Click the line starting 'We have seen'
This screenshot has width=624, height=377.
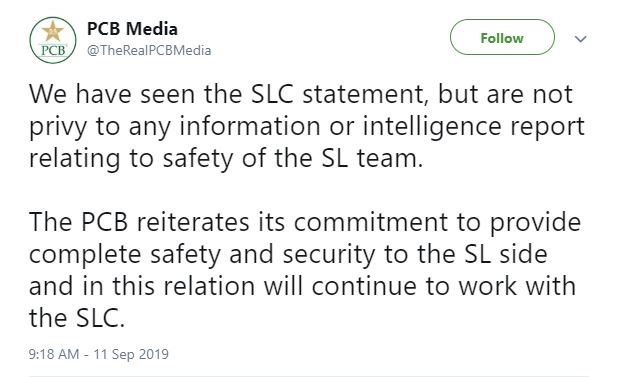tap(301, 94)
